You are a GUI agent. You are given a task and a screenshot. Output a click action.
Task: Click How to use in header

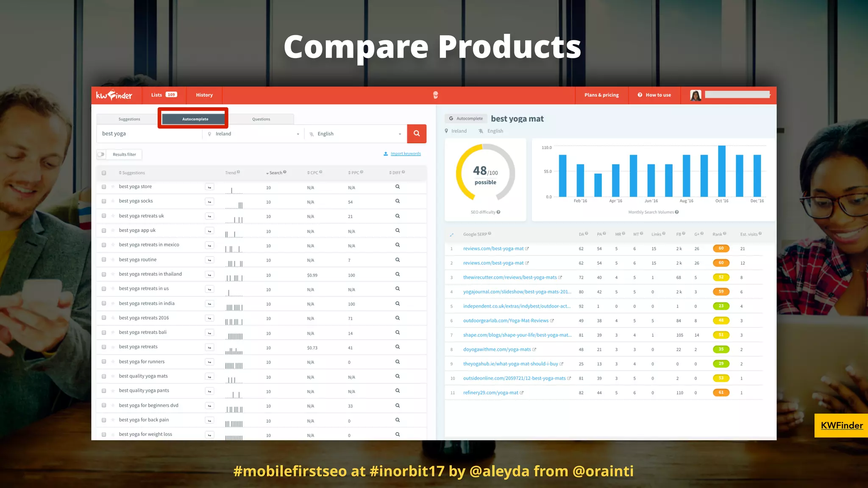coord(654,95)
